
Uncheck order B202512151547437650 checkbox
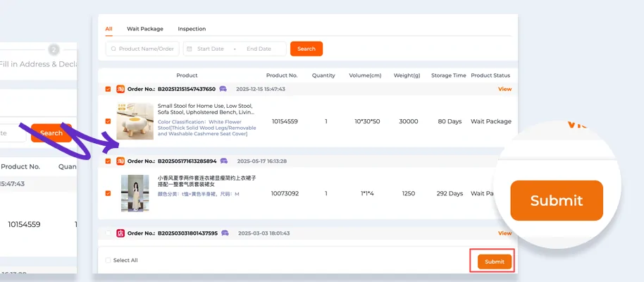108,89
